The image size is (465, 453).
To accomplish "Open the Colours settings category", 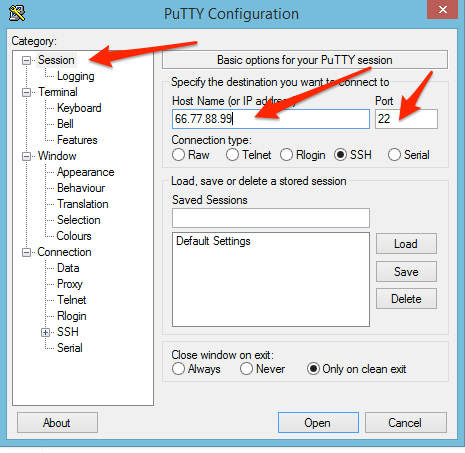I will click(x=74, y=236).
